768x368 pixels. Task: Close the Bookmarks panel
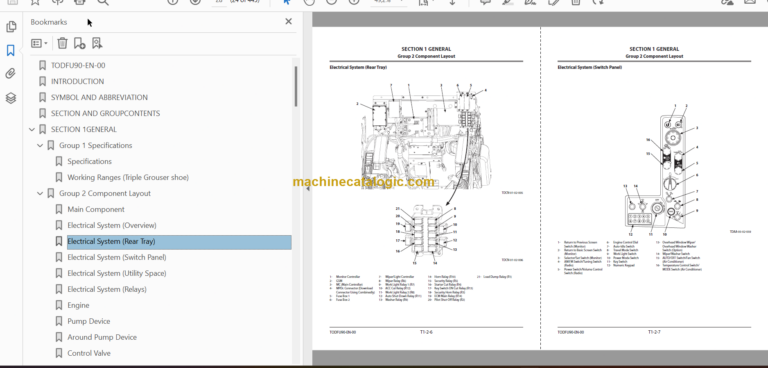[x=288, y=22]
